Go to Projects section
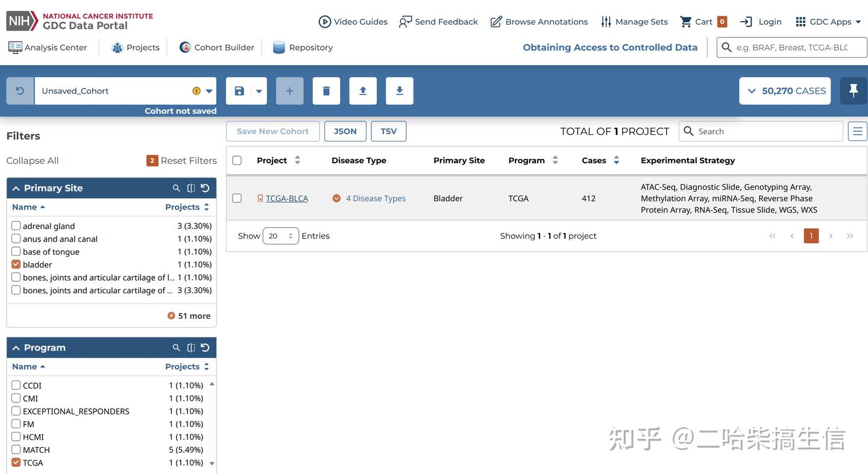 pyautogui.click(x=136, y=48)
